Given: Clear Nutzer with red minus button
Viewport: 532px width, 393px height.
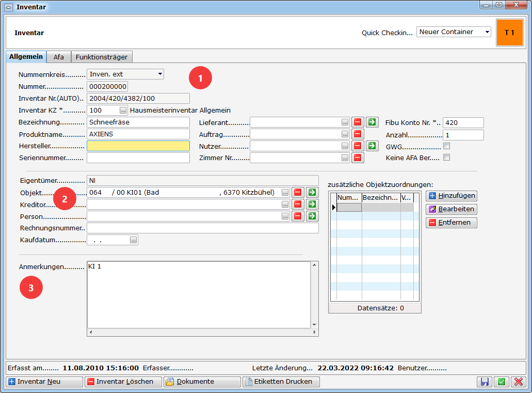Looking at the screenshot, I should pyautogui.click(x=358, y=146).
